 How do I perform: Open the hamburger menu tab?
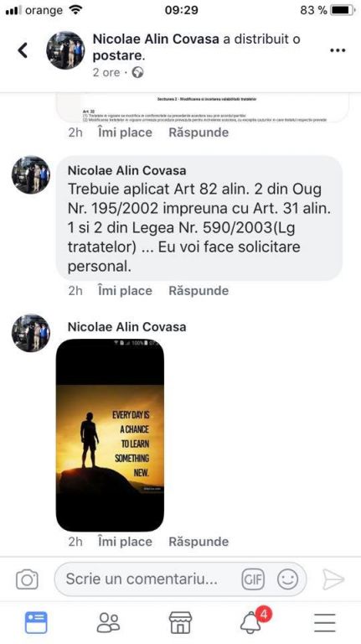pos(325,623)
